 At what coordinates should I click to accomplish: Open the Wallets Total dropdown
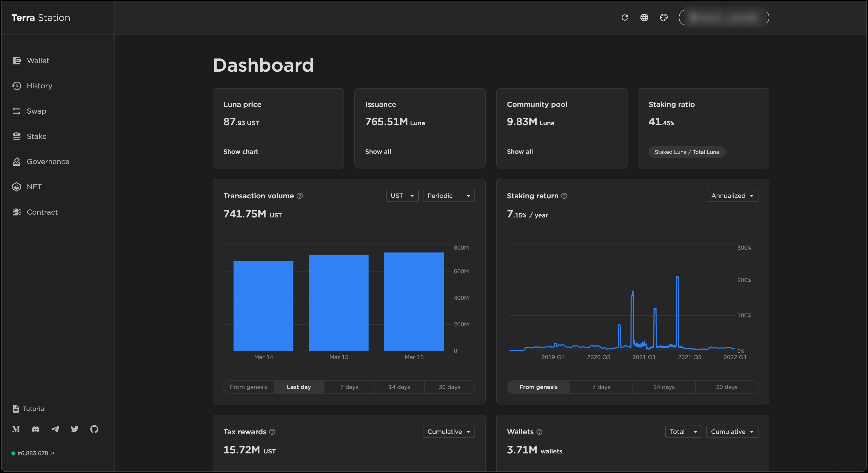coord(683,432)
